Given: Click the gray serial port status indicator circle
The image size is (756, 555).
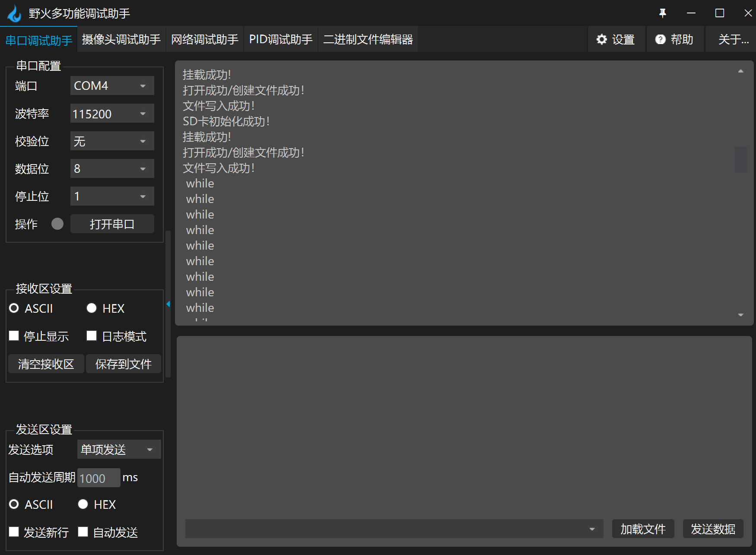Looking at the screenshot, I should click(57, 224).
